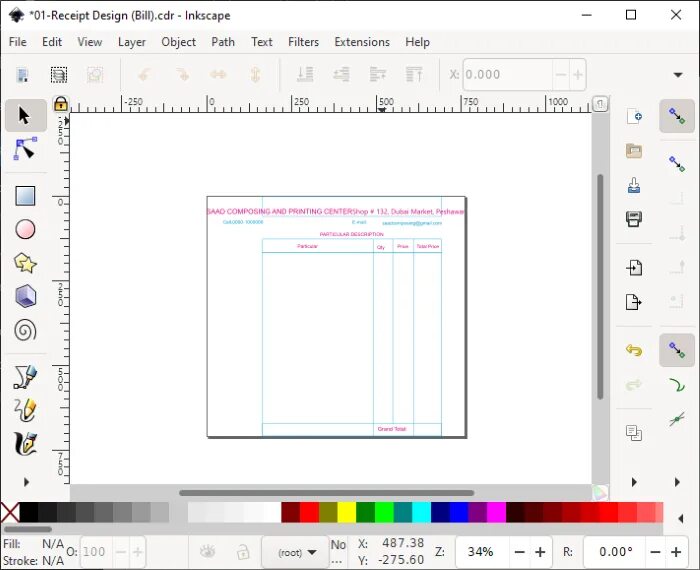Click the Select All objects icon
This screenshot has width=700, height=570.
22,75
